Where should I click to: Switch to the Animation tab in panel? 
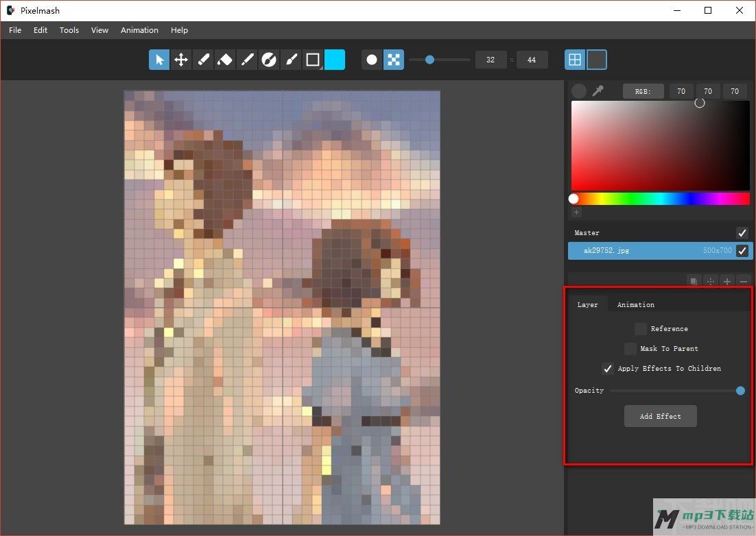coord(635,304)
